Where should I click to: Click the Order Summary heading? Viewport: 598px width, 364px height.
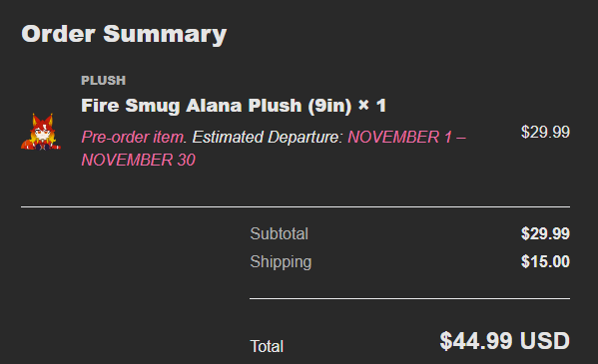point(124,34)
